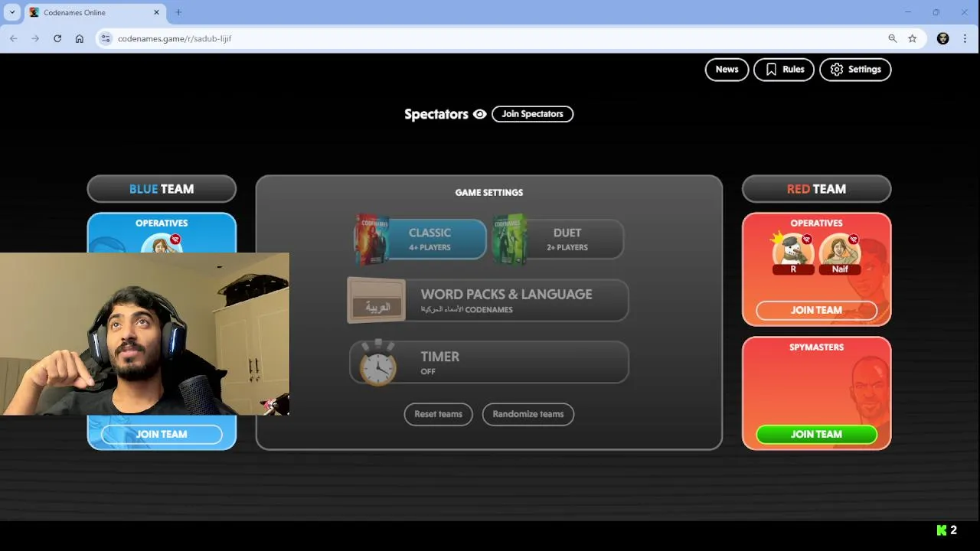Click the bookmark icon inside Rules button
Image resolution: width=980 pixels, height=551 pixels.
point(771,70)
